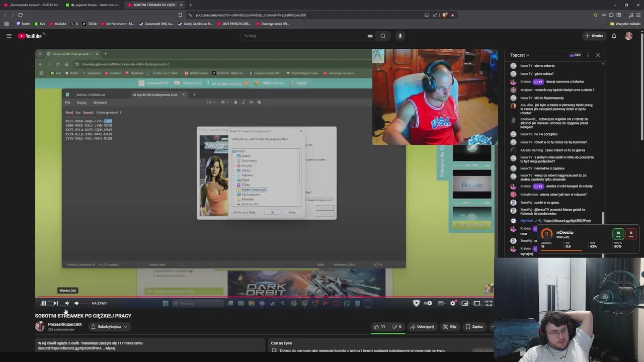This screenshot has height=362, width=644.
Task: Open the Wszystkie zakładki bookmarks folder
Action: pyautogui.click(x=625, y=24)
